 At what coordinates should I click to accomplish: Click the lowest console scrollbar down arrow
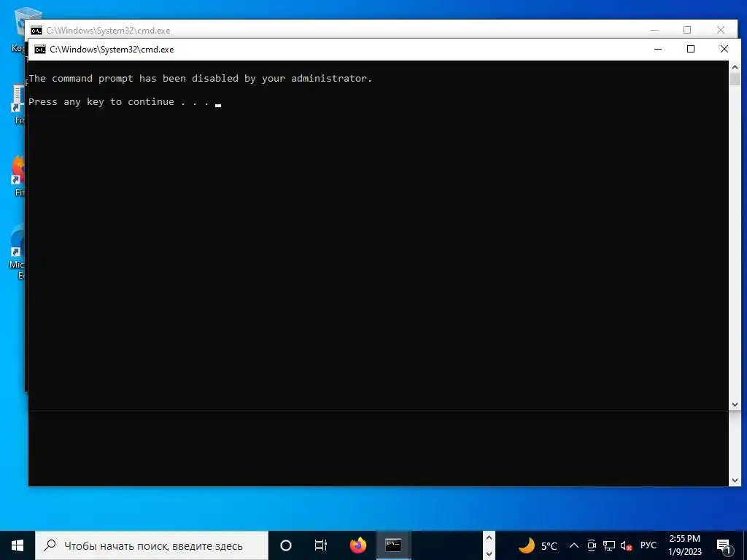click(735, 481)
